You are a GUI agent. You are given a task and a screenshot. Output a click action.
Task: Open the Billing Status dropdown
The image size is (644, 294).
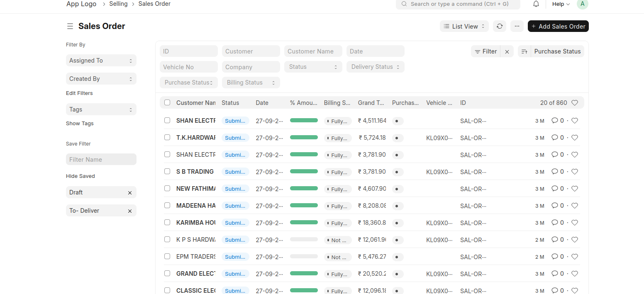pyautogui.click(x=251, y=83)
